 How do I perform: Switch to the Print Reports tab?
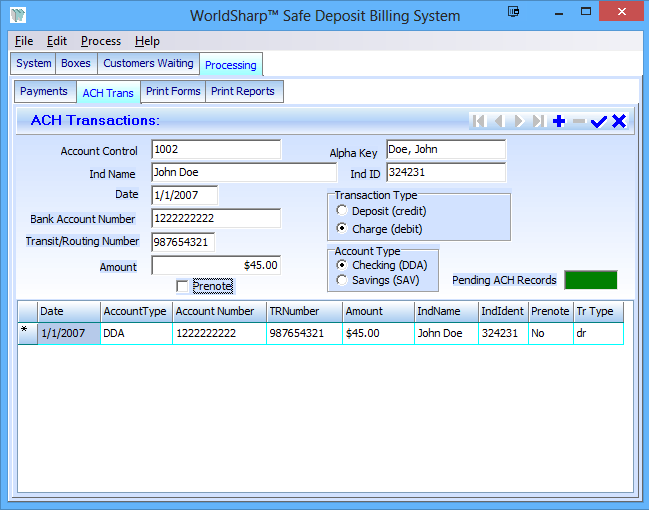click(245, 91)
